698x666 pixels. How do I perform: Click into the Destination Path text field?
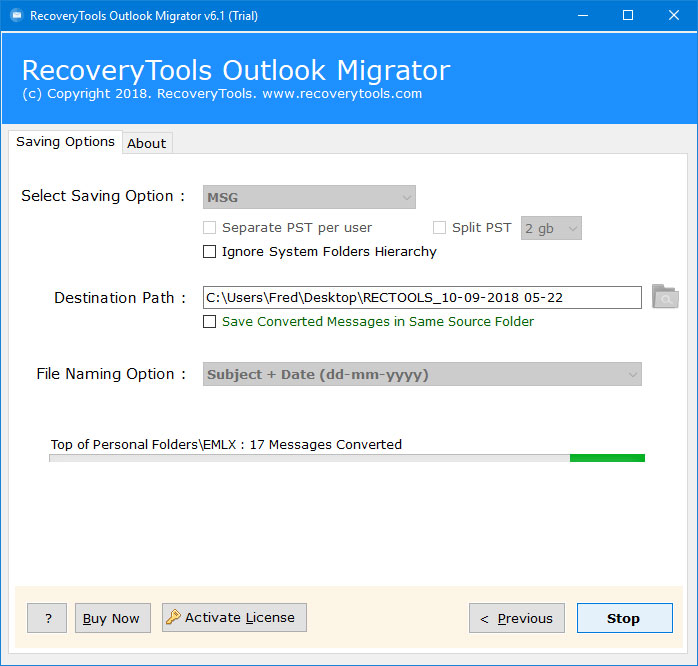422,297
